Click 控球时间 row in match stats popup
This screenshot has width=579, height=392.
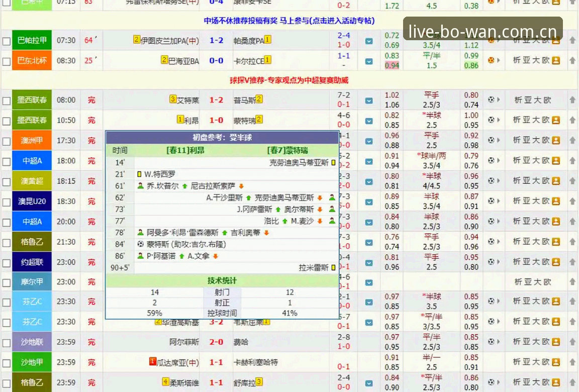222,313
